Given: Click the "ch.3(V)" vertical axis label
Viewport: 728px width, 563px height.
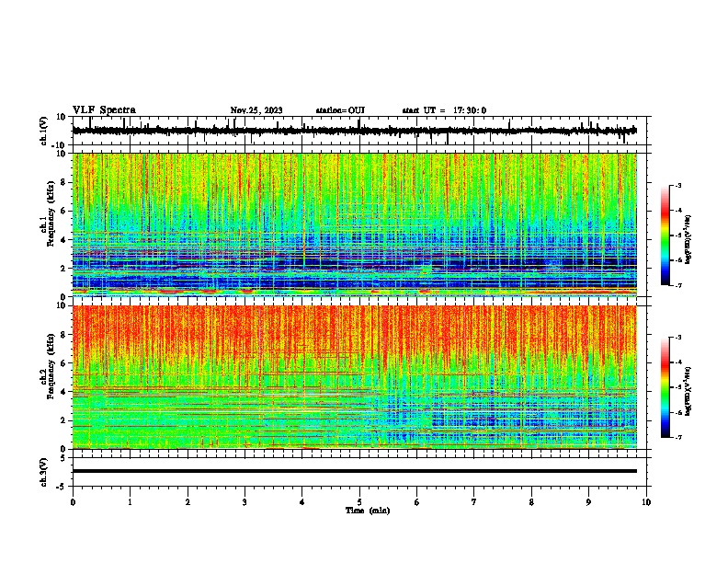Looking at the screenshot, I should (x=44, y=472).
